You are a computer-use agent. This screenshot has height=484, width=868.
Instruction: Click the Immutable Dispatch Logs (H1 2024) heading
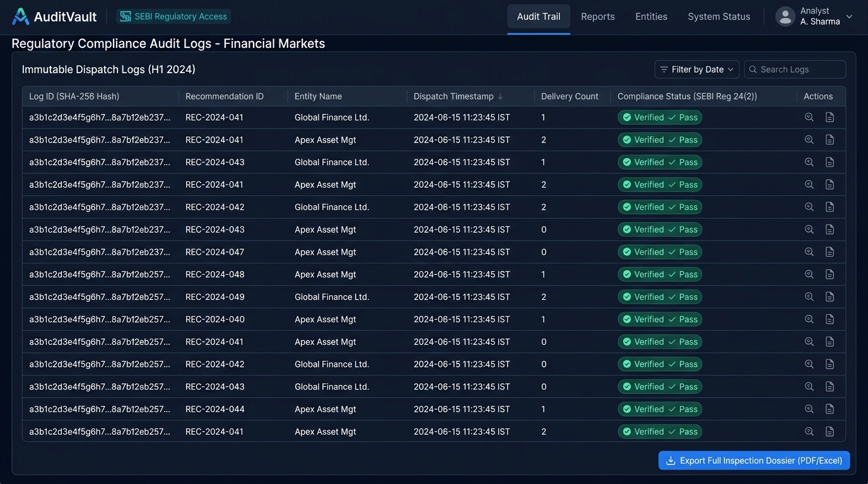pos(108,69)
